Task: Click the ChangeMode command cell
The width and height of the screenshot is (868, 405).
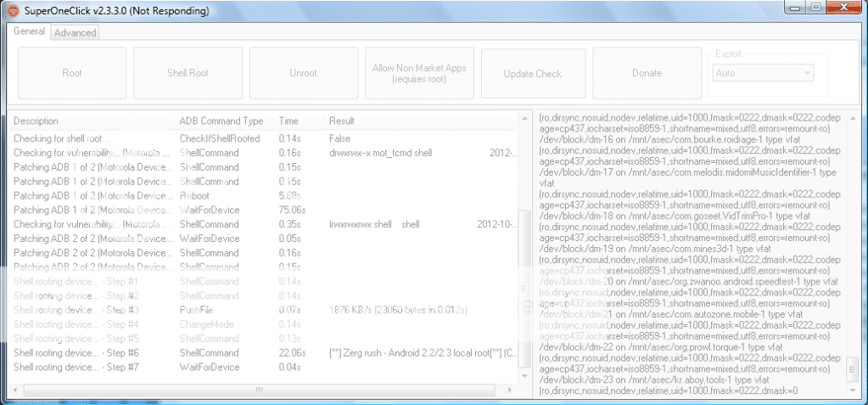Action: pyautogui.click(x=206, y=324)
